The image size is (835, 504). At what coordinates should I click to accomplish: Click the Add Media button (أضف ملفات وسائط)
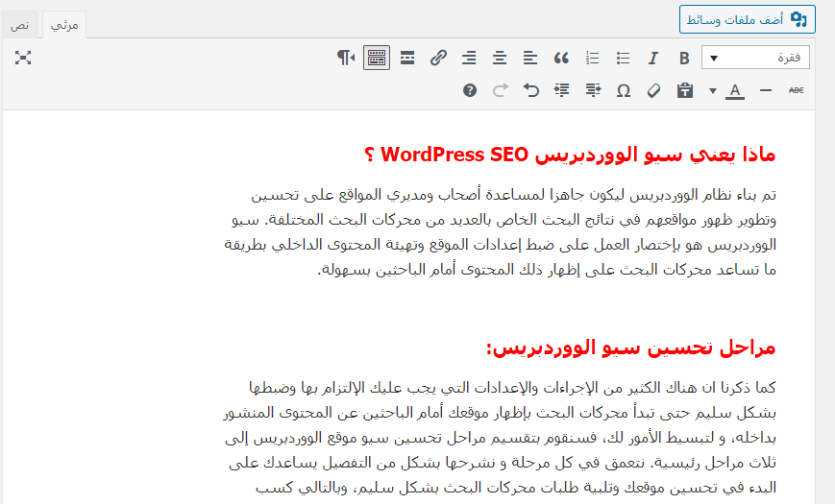click(748, 20)
